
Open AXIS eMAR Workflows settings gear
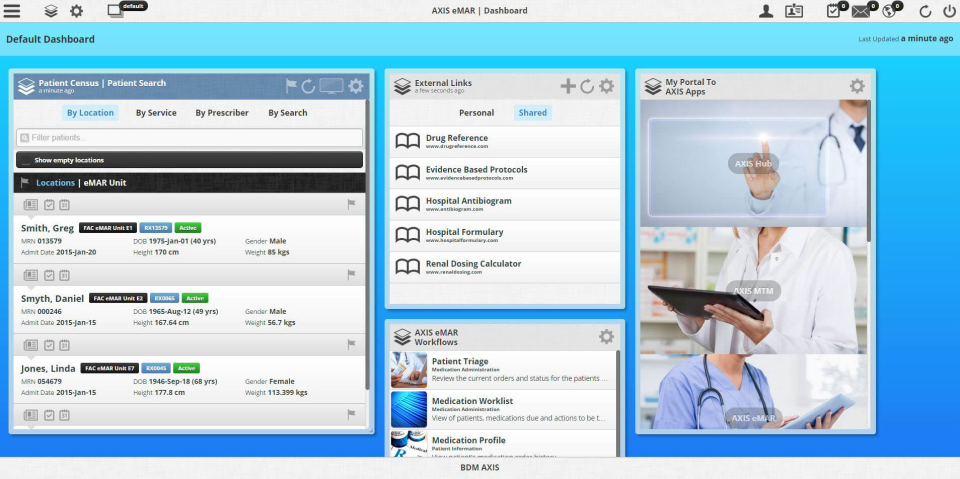pyautogui.click(x=606, y=336)
